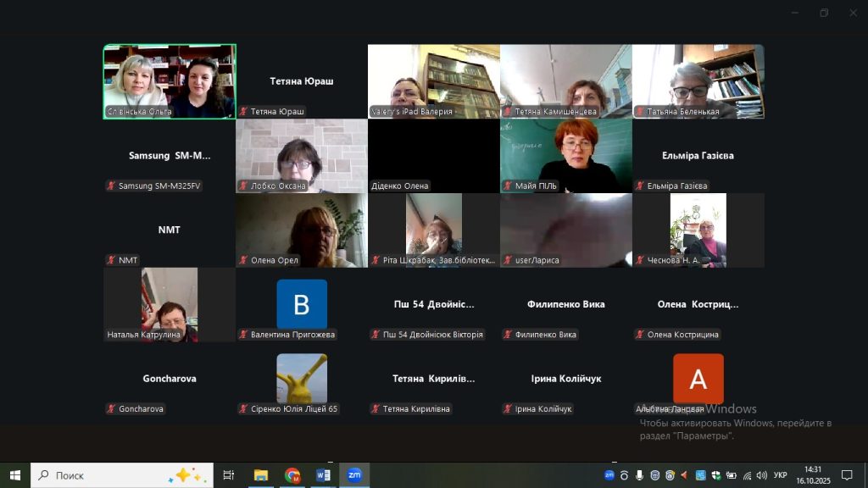Open Windows Security shield tray icon
The height and width of the screenshot is (488, 868).
pyautogui.click(x=715, y=475)
